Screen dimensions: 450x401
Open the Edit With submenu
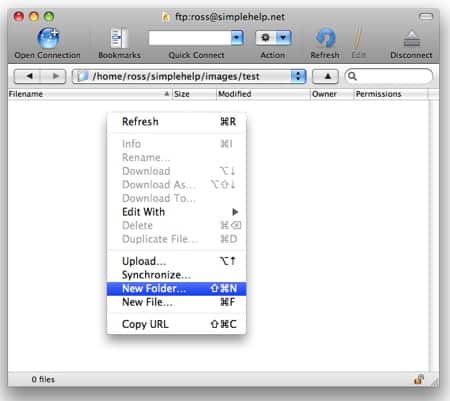(177, 212)
